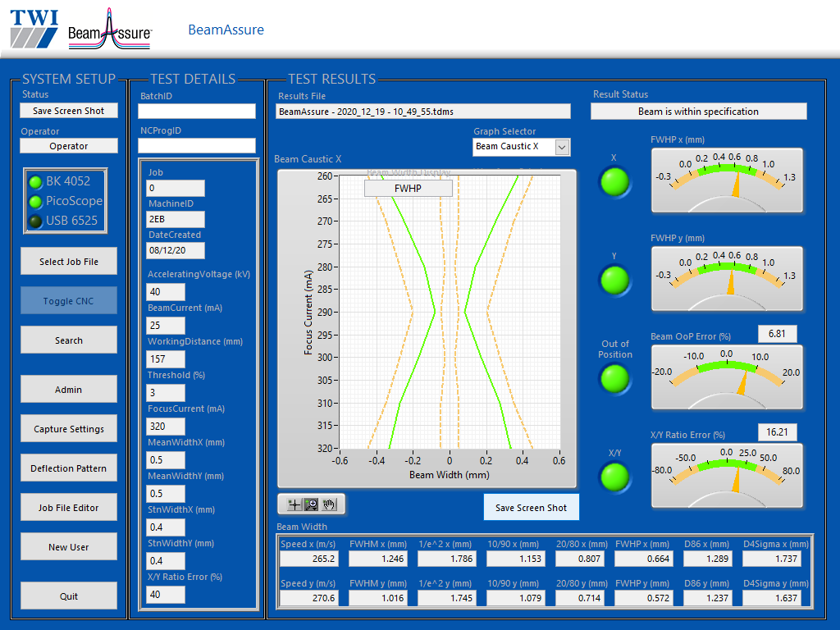
Task: Click the Beam Caustic X plot area
Action: (450, 312)
